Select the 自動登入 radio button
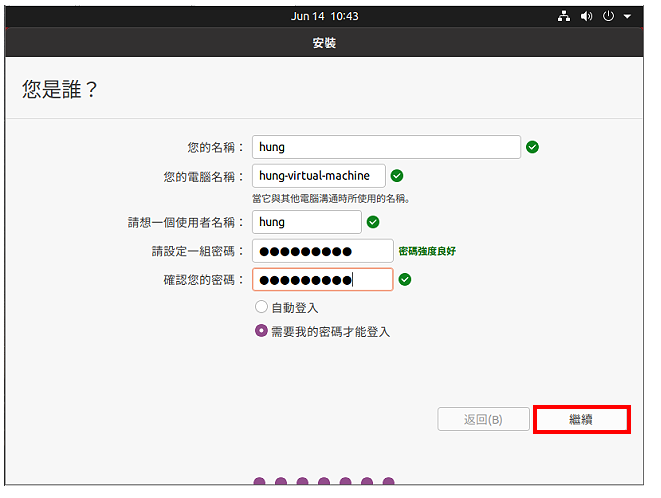661x498 pixels. (261, 307)
